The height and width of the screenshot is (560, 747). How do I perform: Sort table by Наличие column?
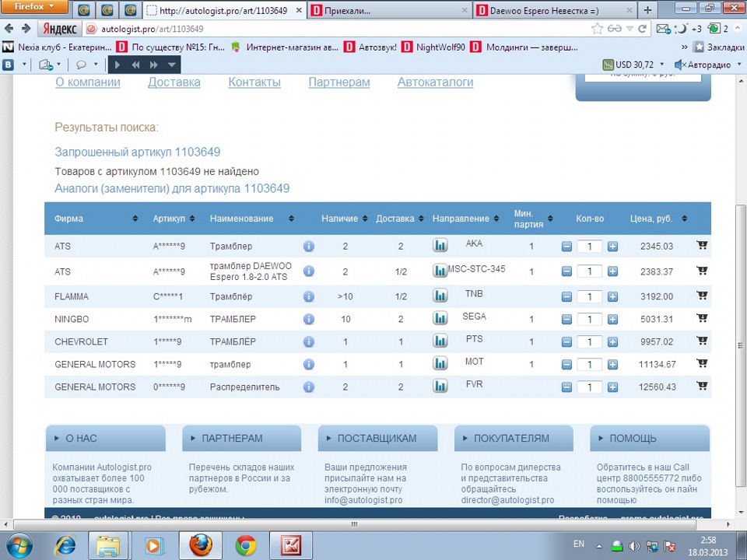point(365,219)
